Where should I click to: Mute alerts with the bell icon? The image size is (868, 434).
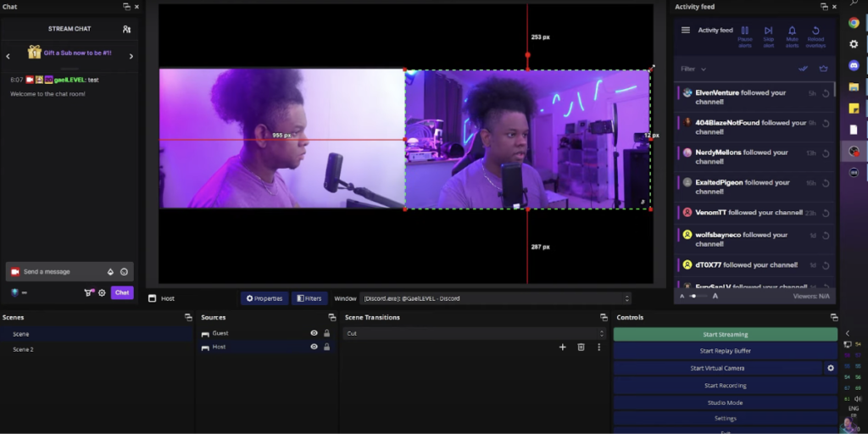coord(793,36)
